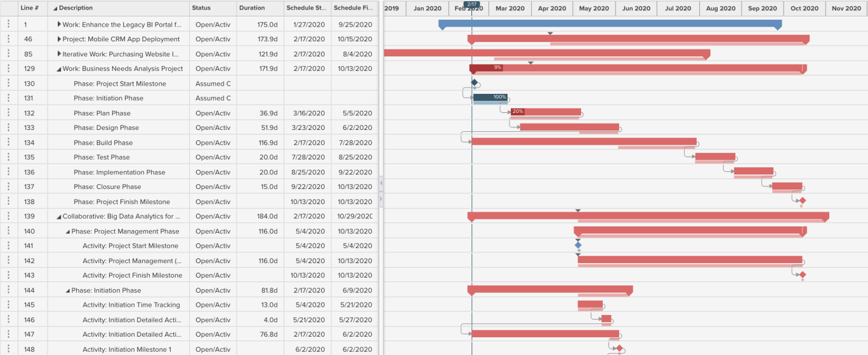Select the Implementation Phase Gantt bar
The width and height of the screenshot is (868, 355).
[754, 171]
